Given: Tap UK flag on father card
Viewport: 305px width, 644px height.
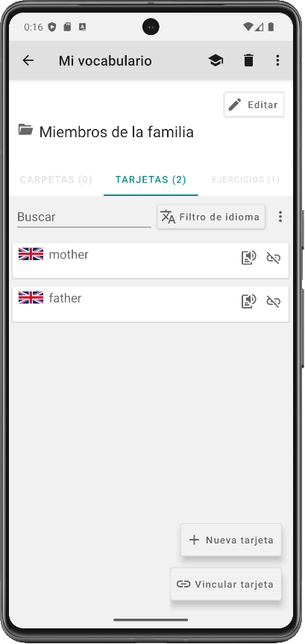Looking at the screenshot, I should 31,297.
